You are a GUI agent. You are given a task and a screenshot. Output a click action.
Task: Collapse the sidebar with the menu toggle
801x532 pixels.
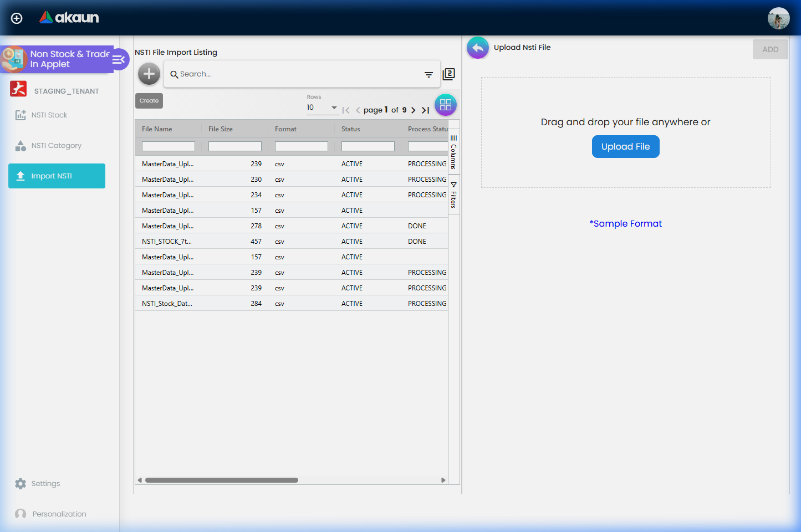click(119, 59)
